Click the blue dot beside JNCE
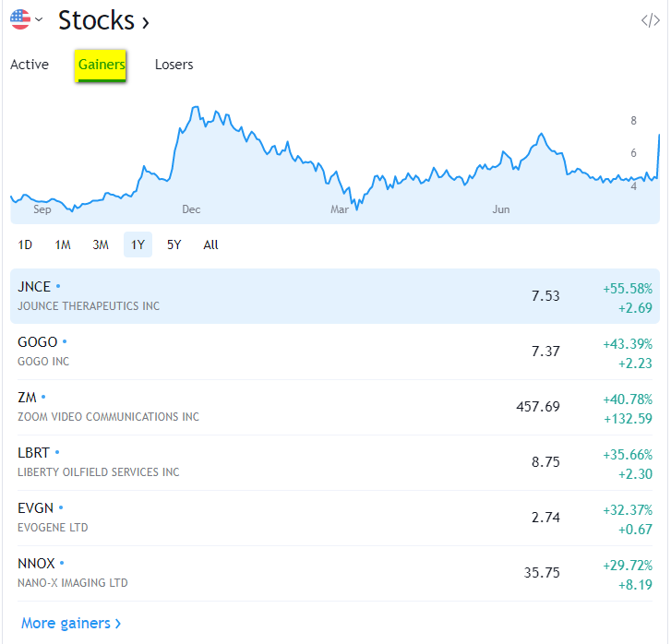This screenshot has width=671, height=644. click(58, 286)
